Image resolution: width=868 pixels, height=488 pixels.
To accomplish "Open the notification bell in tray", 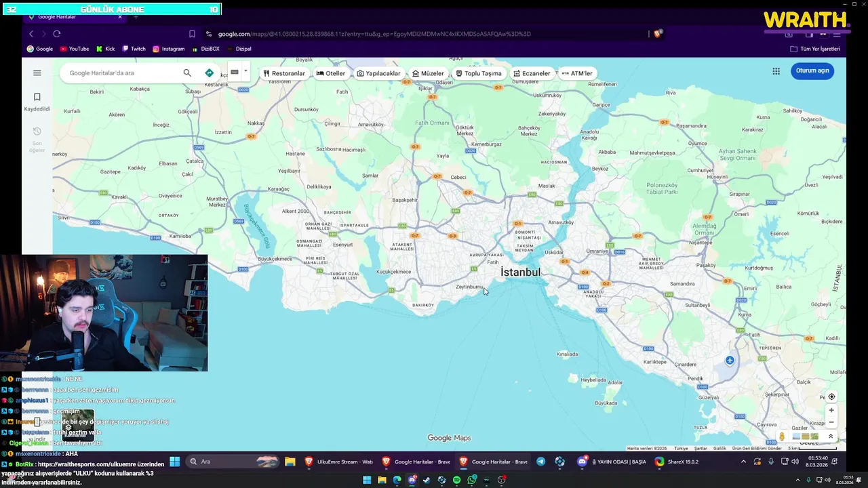I will [835, 462].
